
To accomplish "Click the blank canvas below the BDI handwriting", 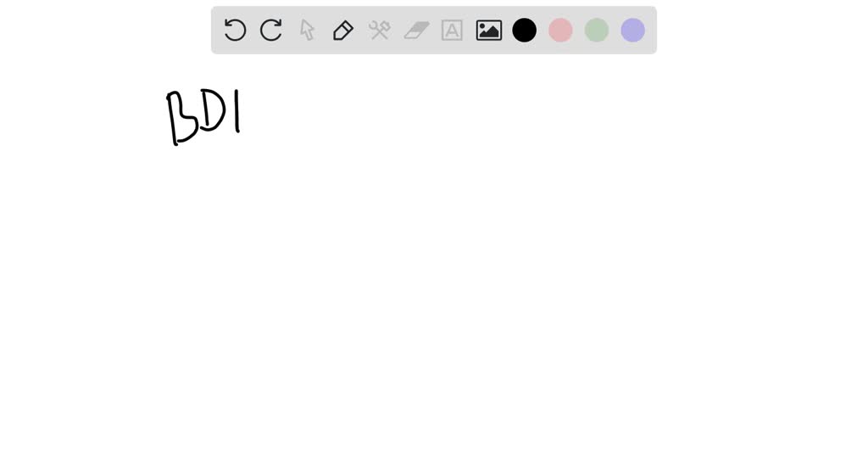I will 205,249.
